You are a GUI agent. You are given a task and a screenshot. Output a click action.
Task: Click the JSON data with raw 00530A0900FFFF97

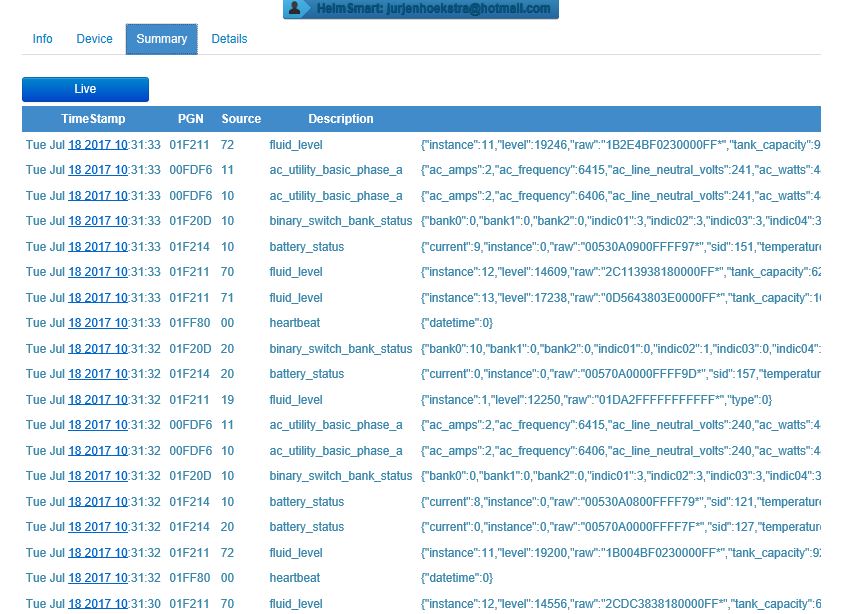620,247
